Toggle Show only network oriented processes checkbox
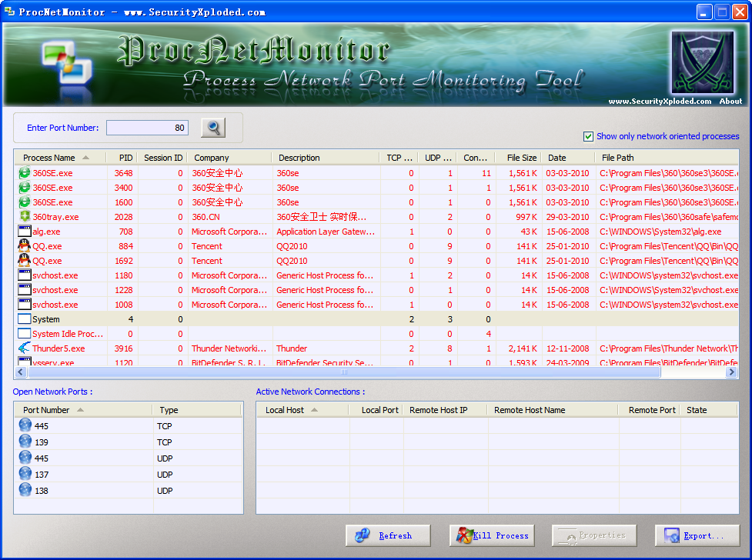The width and height of the screenshot is (752, 560). [589, 136]
